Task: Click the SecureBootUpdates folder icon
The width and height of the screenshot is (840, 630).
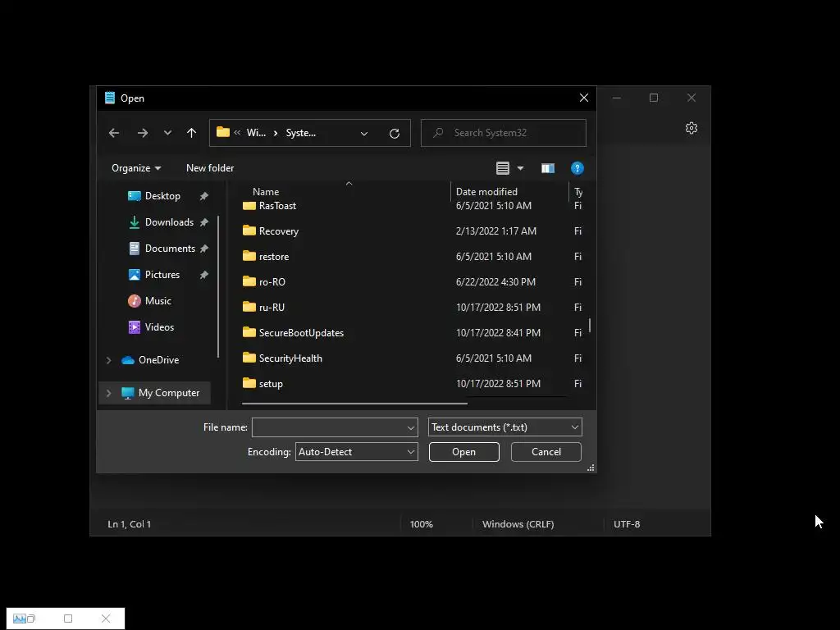Action: [x=249, y=333]
